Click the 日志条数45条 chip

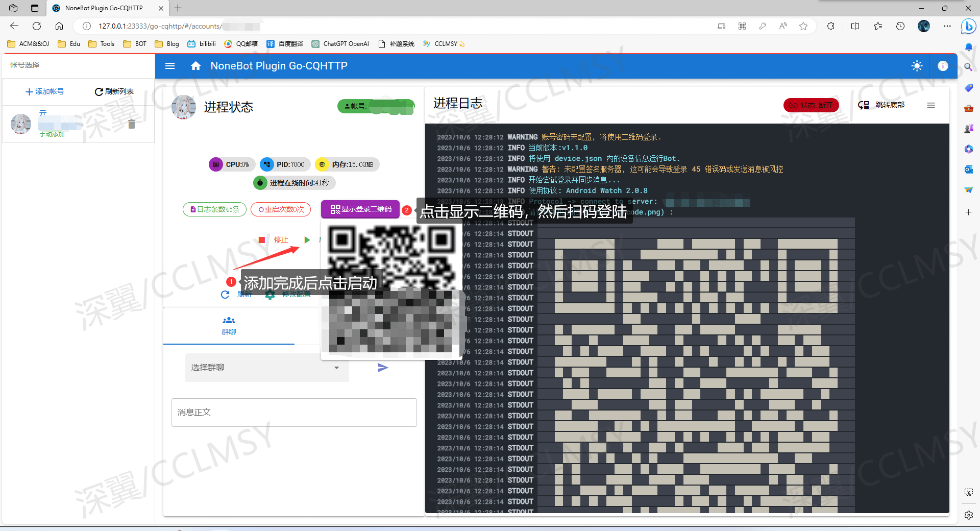(214, 209)
